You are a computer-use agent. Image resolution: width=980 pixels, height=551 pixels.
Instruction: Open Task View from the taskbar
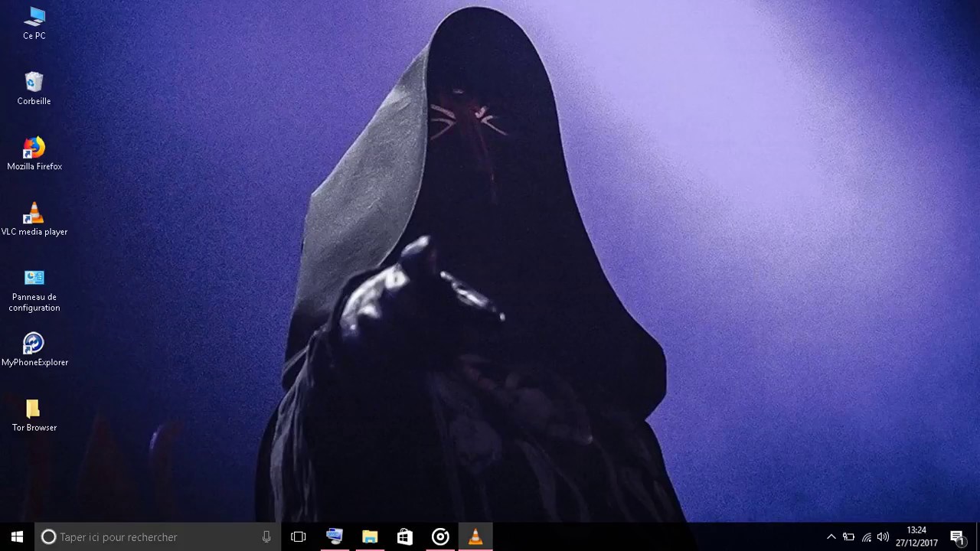coord(299,537)
